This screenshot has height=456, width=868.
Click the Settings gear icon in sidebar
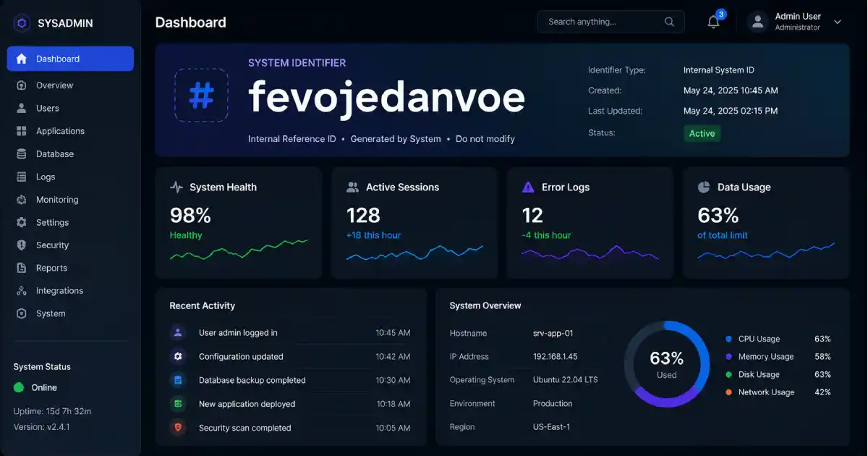click(x=22, y=222)
